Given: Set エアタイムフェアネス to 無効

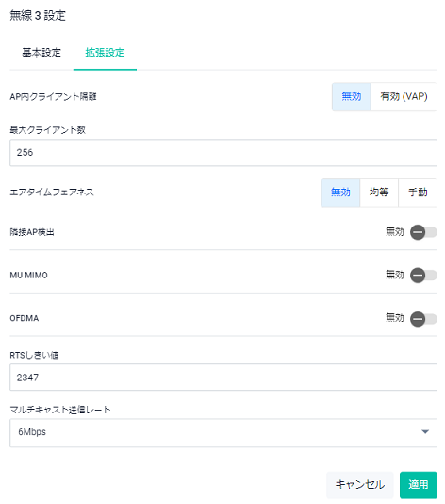Looking at the screenshot, I should [x=340, y=193].
